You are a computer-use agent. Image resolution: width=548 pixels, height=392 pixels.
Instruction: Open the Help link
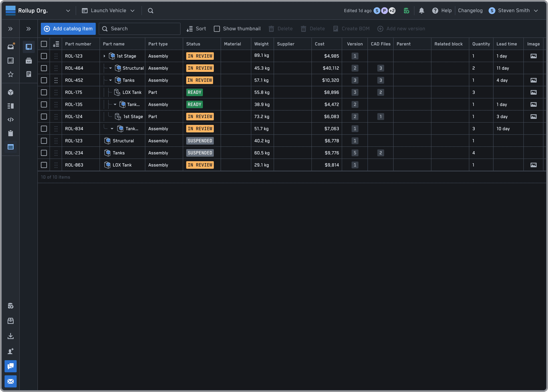(442, 11)
